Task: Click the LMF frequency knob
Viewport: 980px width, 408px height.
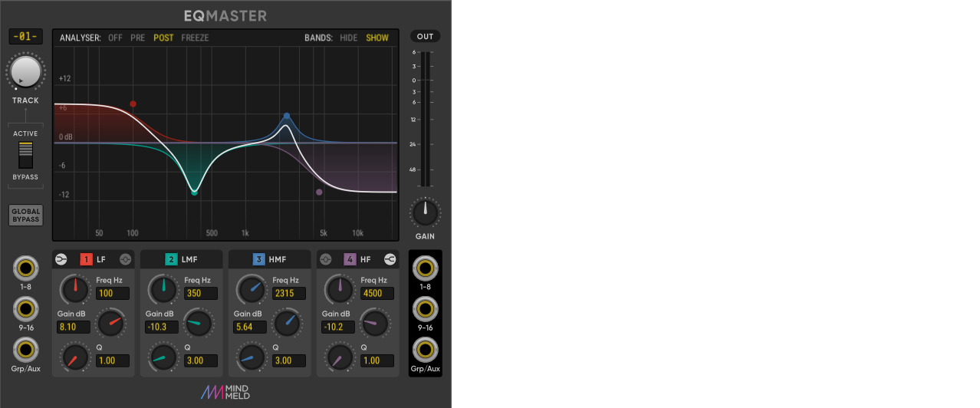Action: pos(163,288)
